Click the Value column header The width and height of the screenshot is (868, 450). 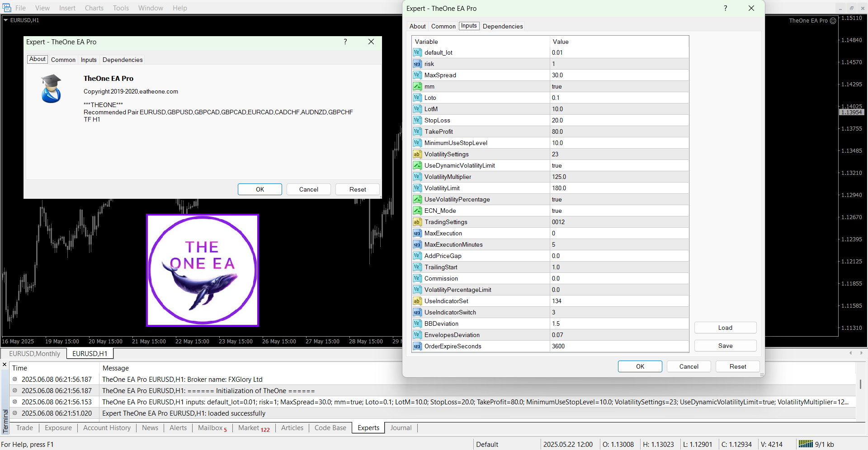619,42
